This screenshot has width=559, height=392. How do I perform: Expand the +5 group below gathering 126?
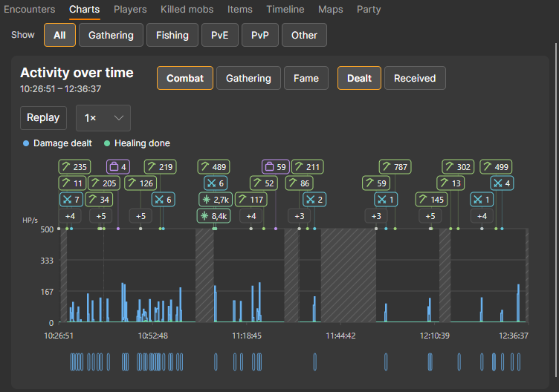(x=140, y=216)
